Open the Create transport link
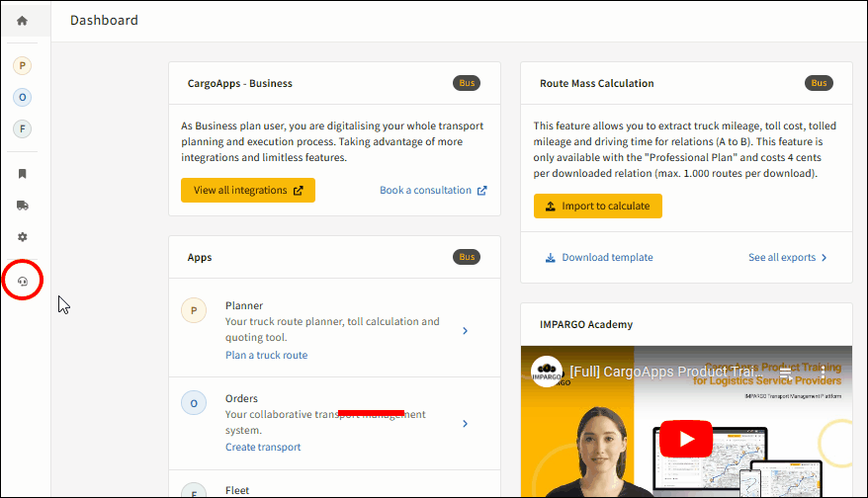 (x=263, y=447)
